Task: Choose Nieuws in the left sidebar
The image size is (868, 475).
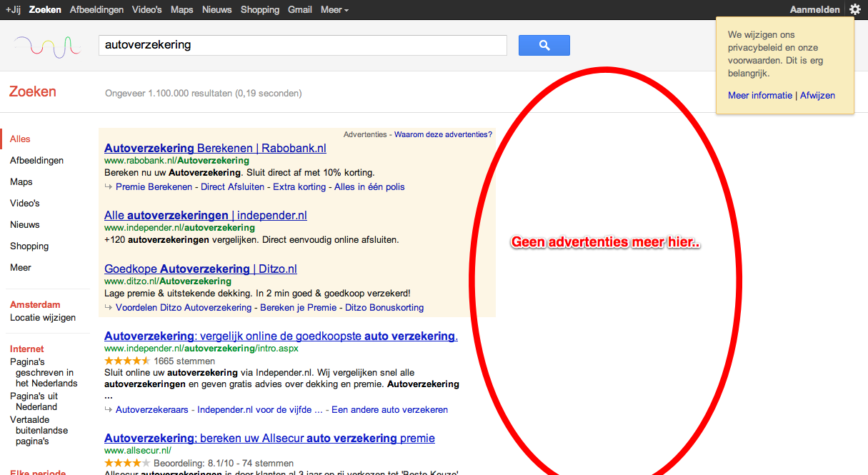Action: pyautogui.click(x=25, y=225)
